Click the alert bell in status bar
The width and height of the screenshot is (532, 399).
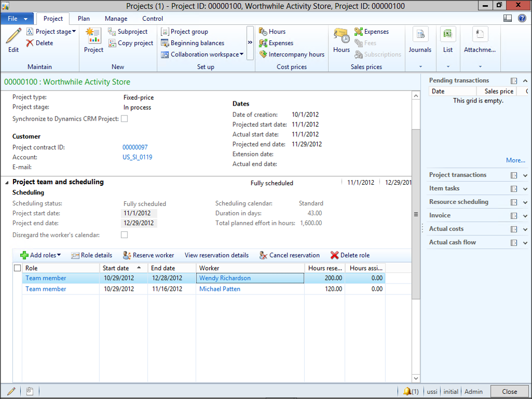pyautogui.click(x=407, y=391)
